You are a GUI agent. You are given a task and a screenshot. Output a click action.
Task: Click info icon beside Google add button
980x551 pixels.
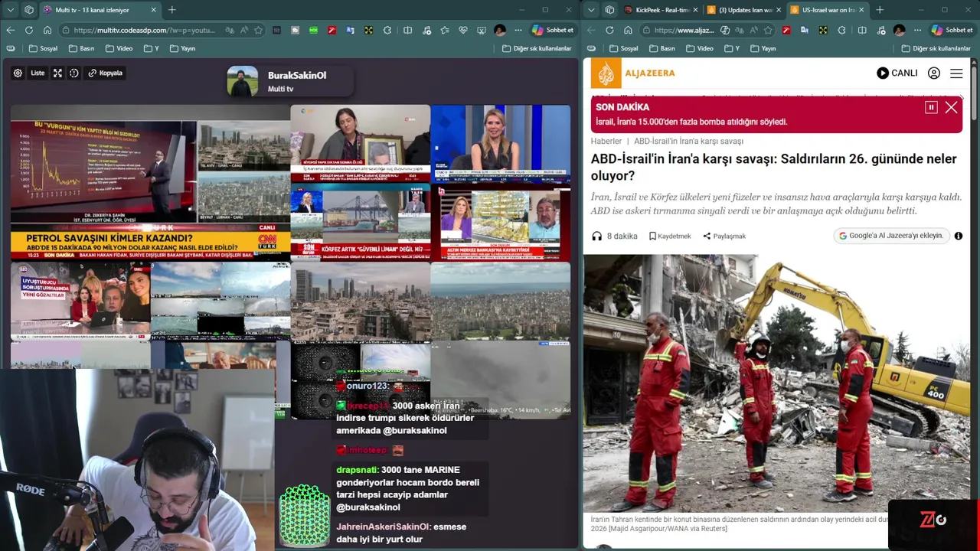tap(959, 236)
